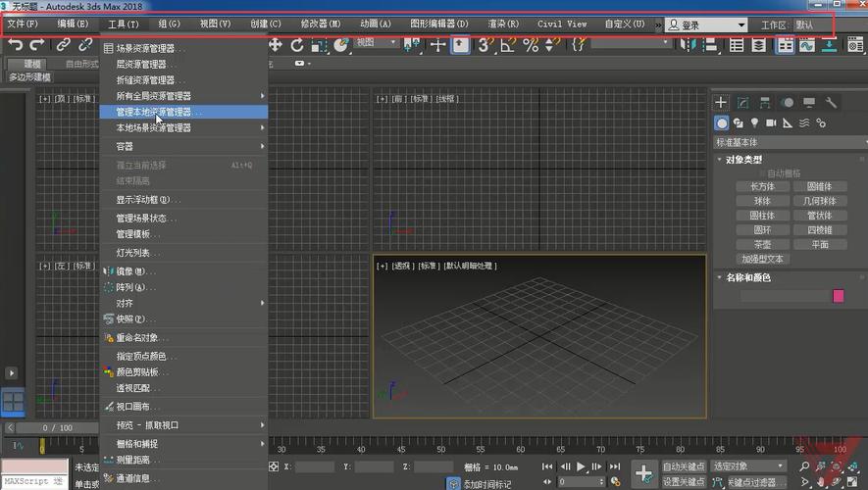Choose 场景资源管理器 menu entry
The image size is (868, 490).
click(183, 48)
